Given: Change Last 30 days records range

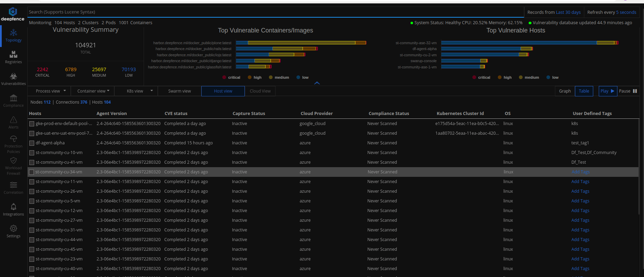Looking at the screenshot, I should pyautogui.click(x=568, y=12).
